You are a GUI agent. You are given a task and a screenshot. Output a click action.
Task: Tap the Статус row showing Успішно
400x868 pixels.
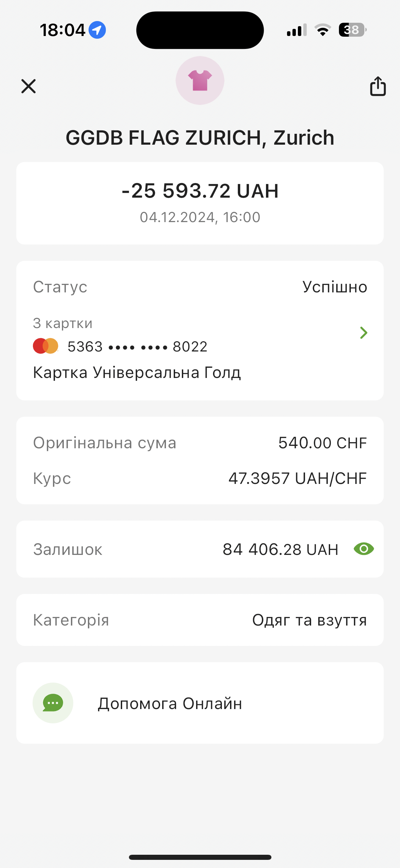click(200, 287)
